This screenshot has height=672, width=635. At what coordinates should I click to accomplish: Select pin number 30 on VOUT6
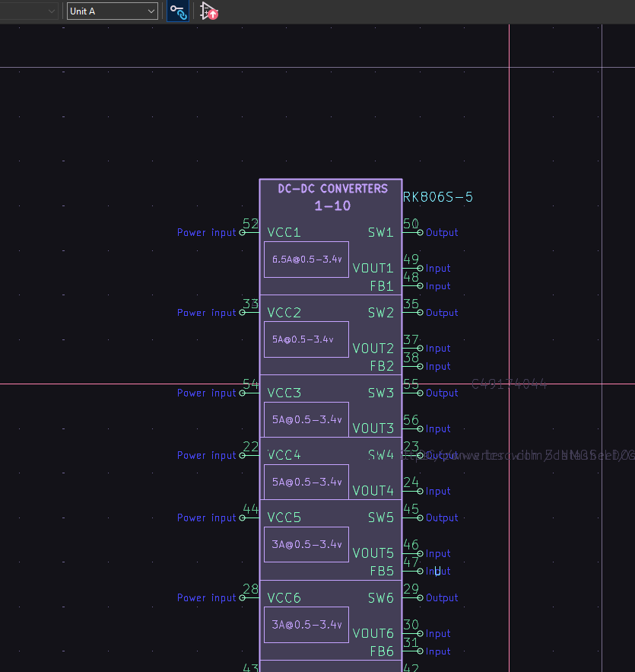click(411, 625)
